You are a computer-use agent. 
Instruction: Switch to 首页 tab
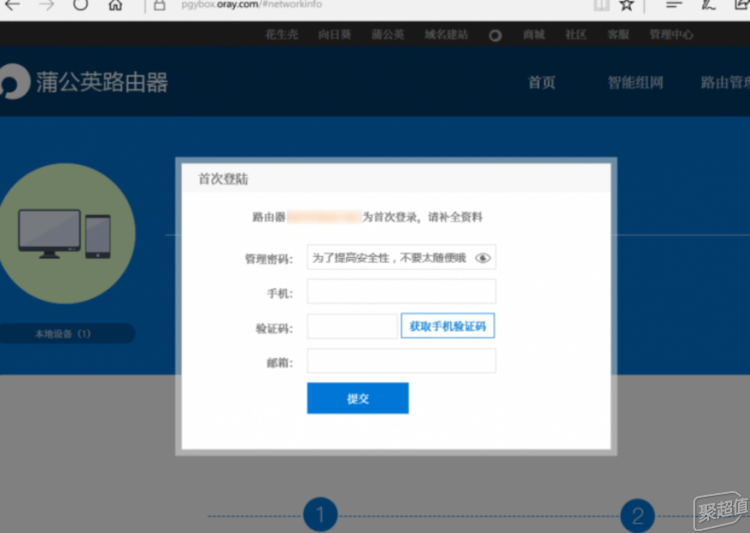point(541,82)
